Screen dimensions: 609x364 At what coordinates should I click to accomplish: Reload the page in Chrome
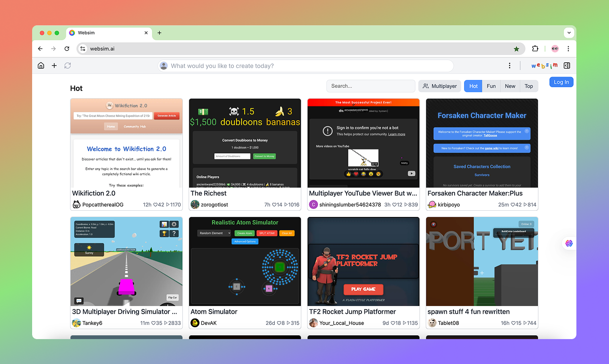67,49
